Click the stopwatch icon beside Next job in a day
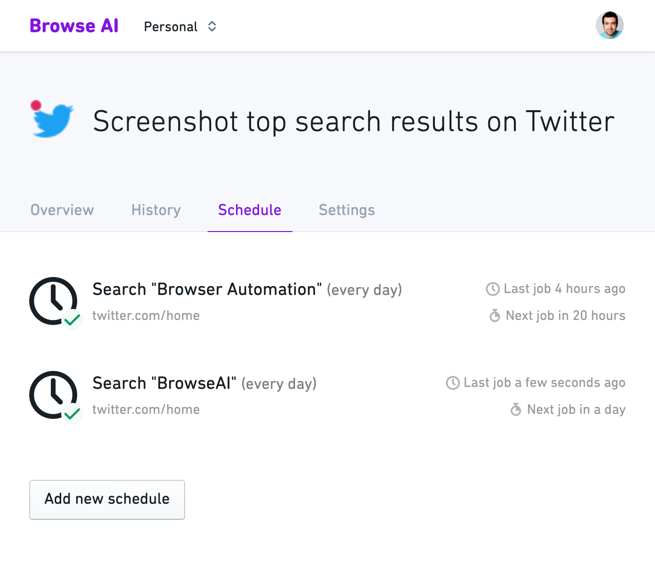655x570 pixels. tap(516, 410)
